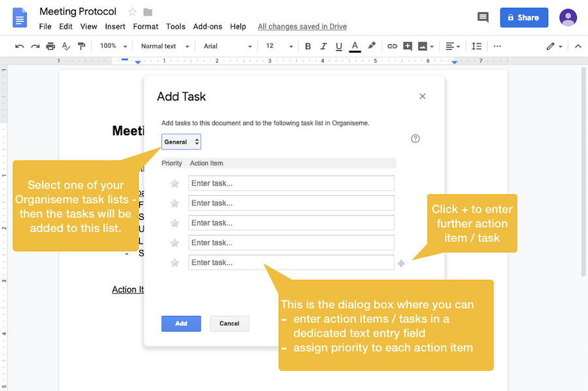The height and width of the screenshot is (391, 588).
Task: Open 'All changes saved in Drive'
Action: [x=302, y=26]
